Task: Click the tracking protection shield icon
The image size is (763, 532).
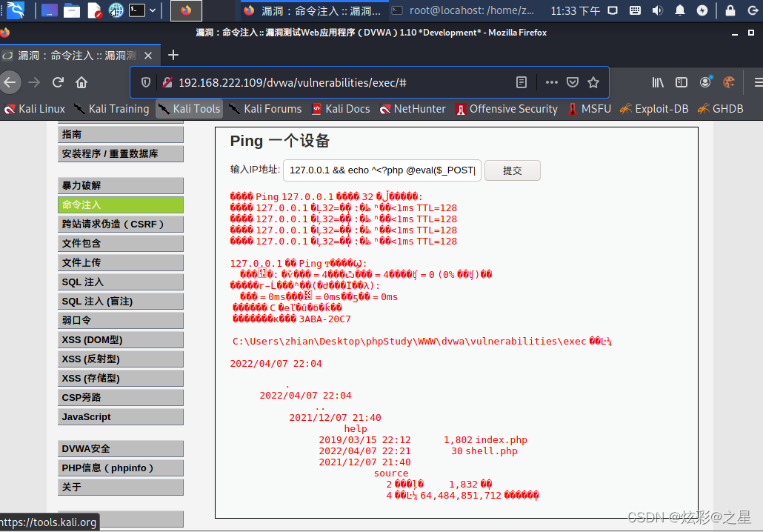Action: coord(145,82)
